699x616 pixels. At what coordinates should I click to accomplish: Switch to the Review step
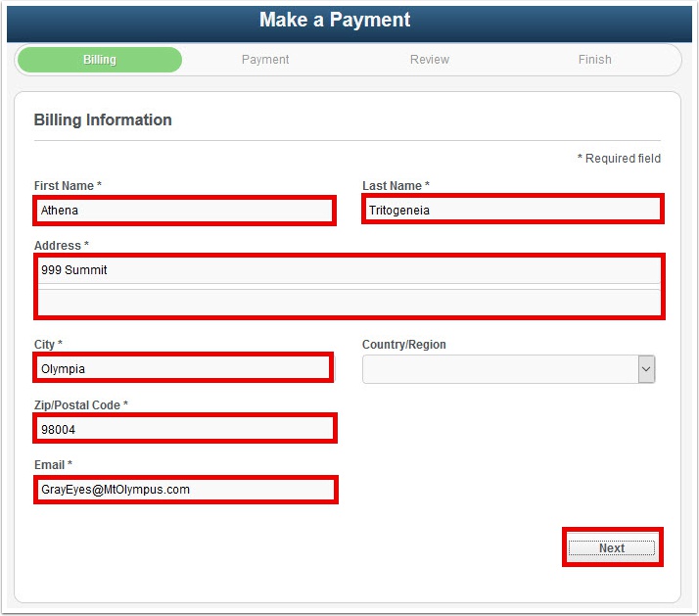(430, 60)
